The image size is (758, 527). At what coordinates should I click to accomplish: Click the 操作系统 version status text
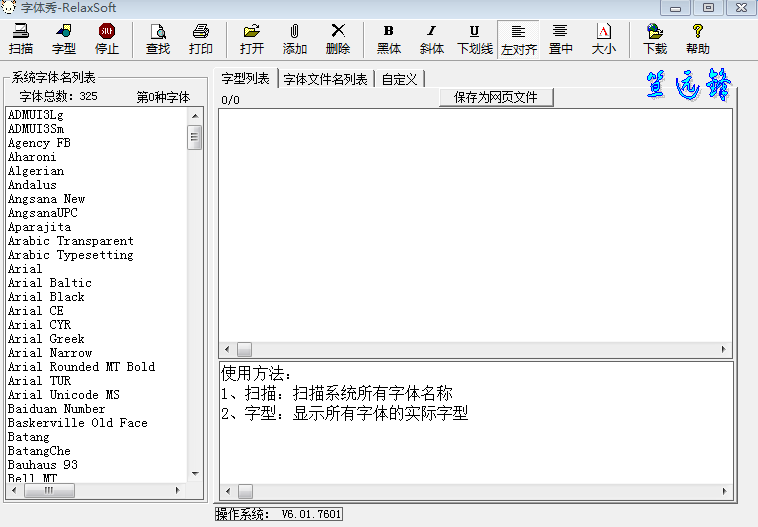(279, 514)
